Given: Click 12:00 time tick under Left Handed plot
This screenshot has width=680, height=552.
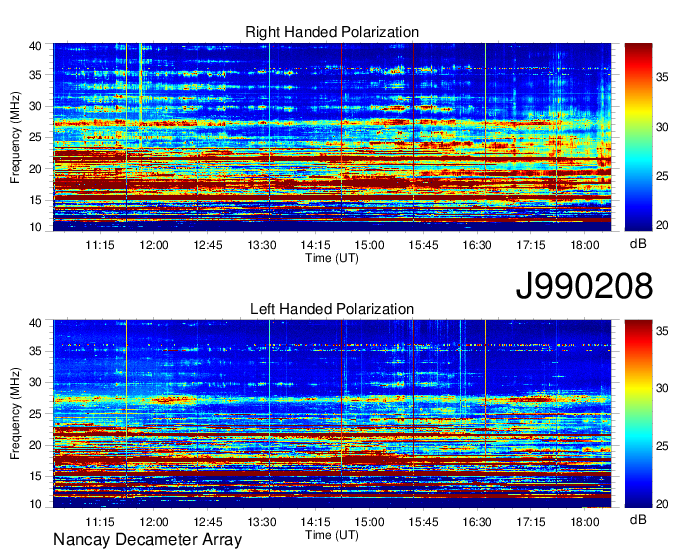Looking at the screenshot, I should point(154,521).
